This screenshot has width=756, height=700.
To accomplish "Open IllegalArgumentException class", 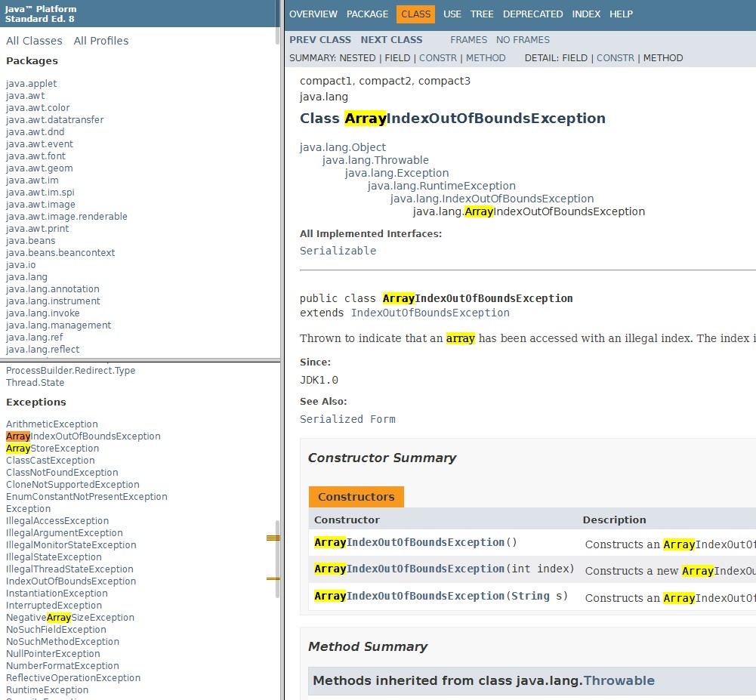I will click(x=64, y=532).
